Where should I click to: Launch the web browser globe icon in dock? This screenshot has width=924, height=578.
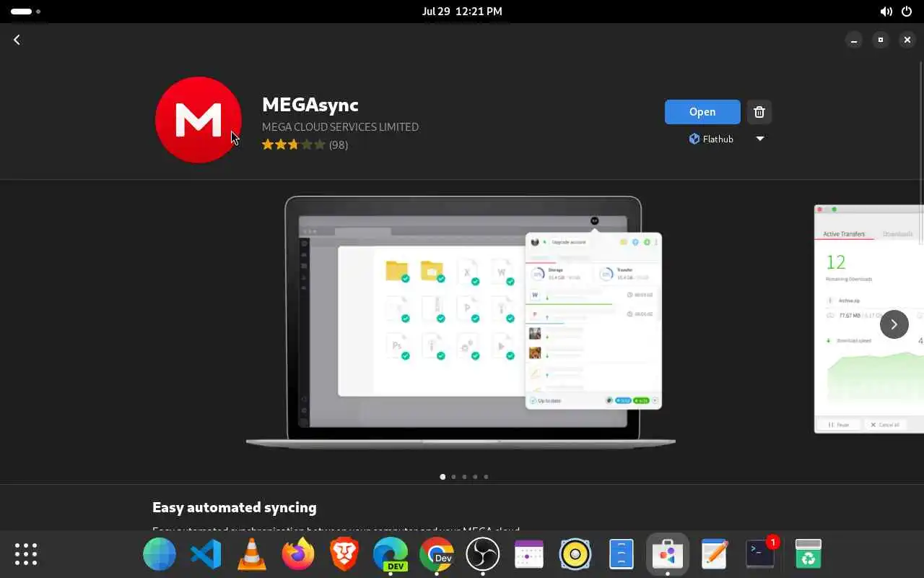[160, 554]
